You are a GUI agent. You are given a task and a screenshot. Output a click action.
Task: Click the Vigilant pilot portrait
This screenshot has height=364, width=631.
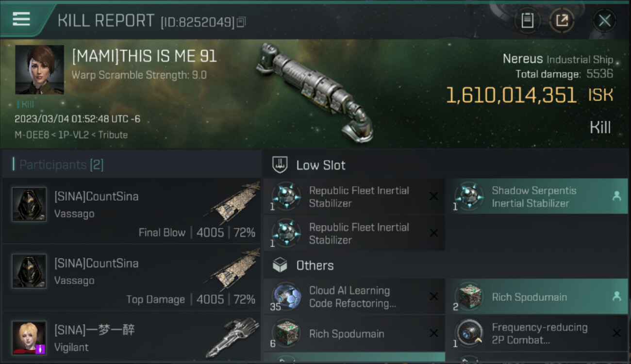click(29, 337)
